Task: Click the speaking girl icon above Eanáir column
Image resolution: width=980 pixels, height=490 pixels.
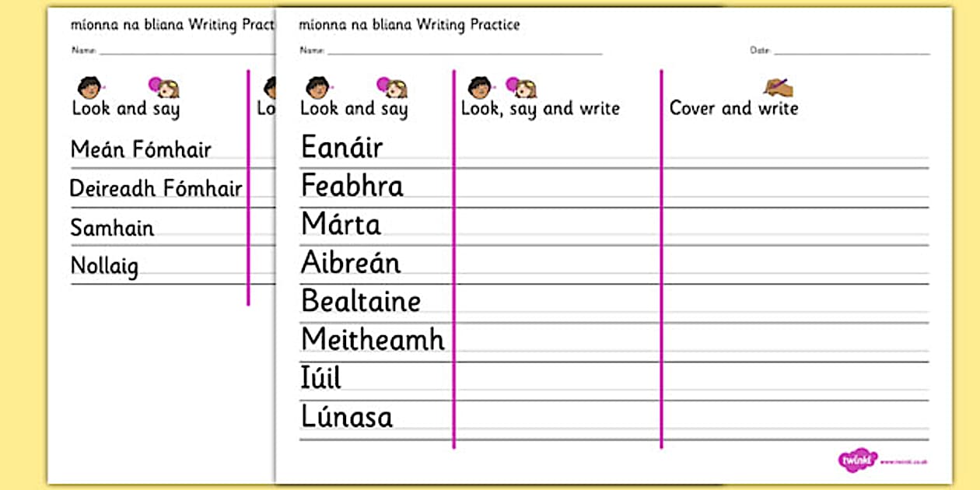Action: [x=392, y=87]
